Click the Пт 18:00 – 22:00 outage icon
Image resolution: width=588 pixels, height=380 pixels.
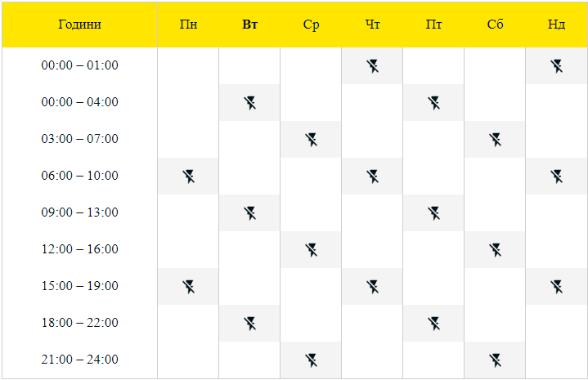coord(434,324)
